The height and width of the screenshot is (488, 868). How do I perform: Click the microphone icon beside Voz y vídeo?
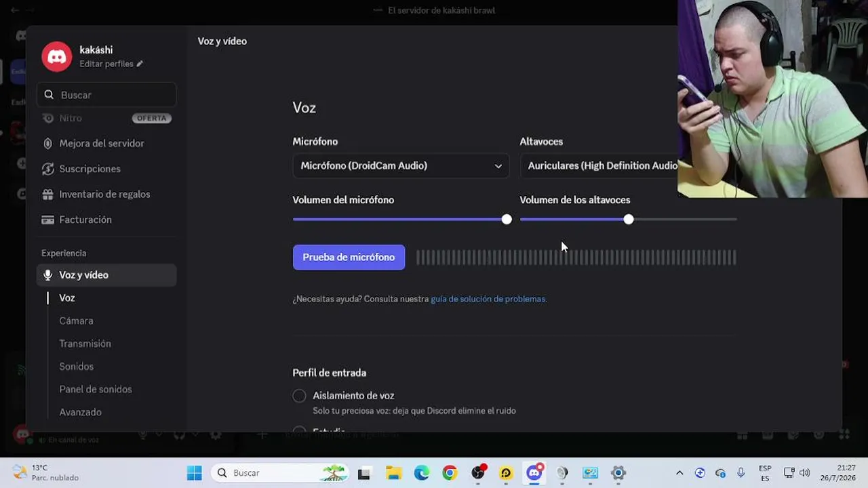pos(47,275)
